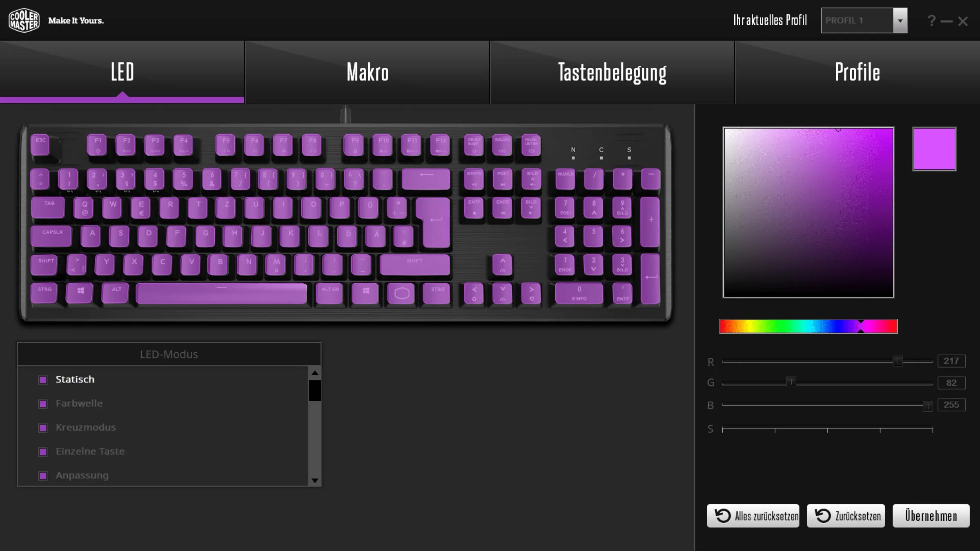
Task: Open the Profil 1 profile dropdown
Action: pos(900,20)
